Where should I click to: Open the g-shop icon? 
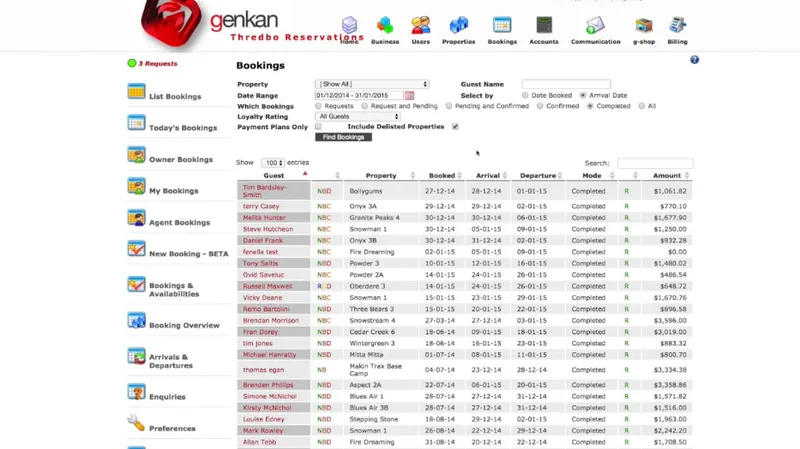click(643, 25)
